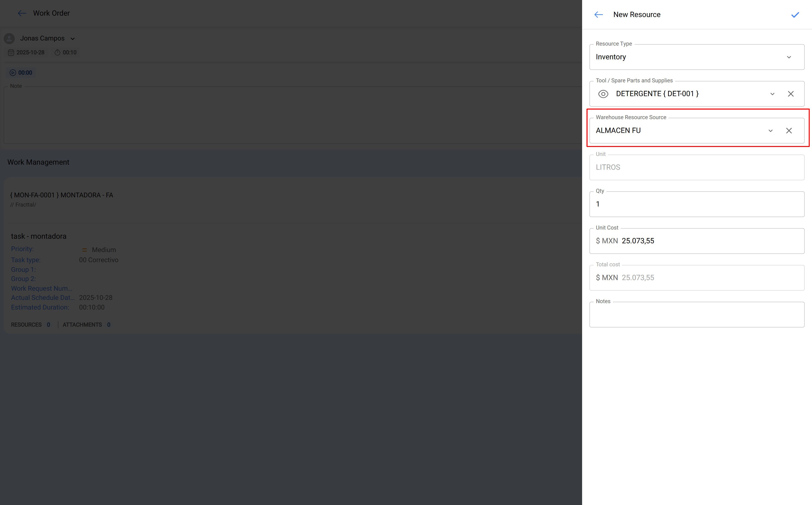Click the 00:00 play timer icon

click(x=13, y=73)
